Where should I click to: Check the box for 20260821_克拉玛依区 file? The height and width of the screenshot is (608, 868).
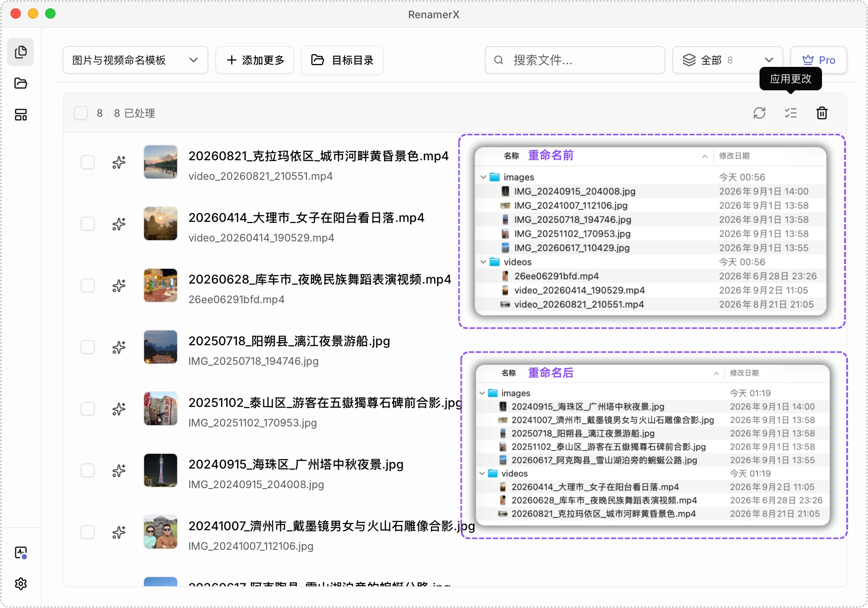click(88, 162)
